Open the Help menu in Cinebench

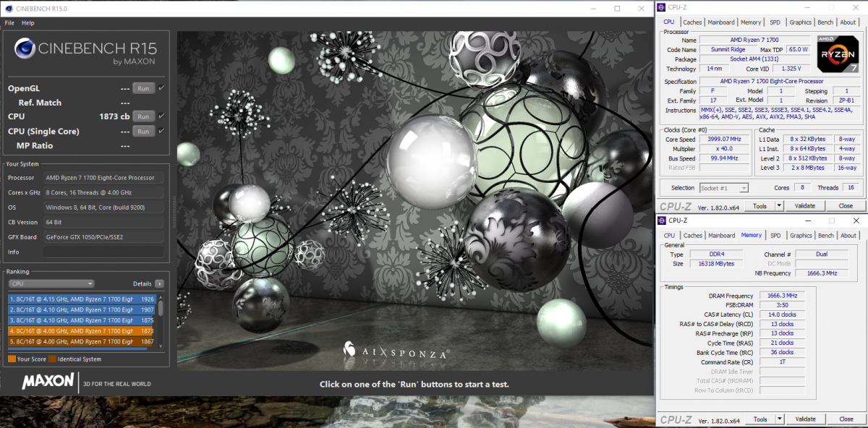point(27,23)
